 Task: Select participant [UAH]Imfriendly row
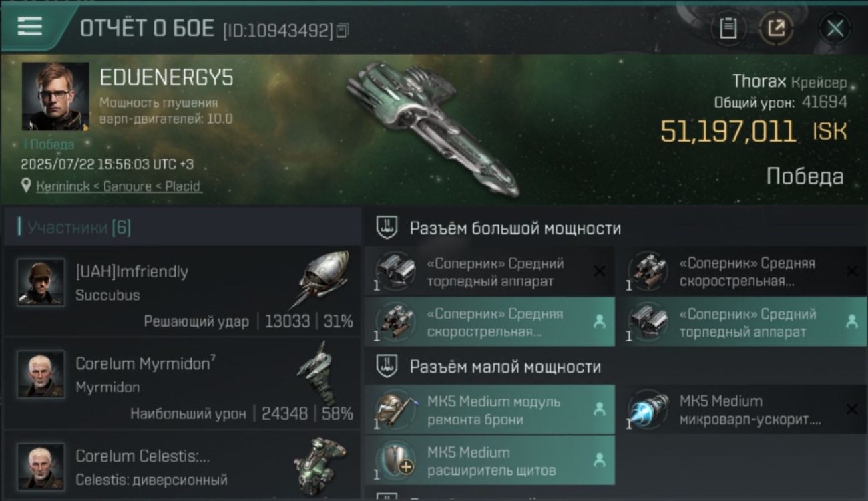tap(182, 291)
